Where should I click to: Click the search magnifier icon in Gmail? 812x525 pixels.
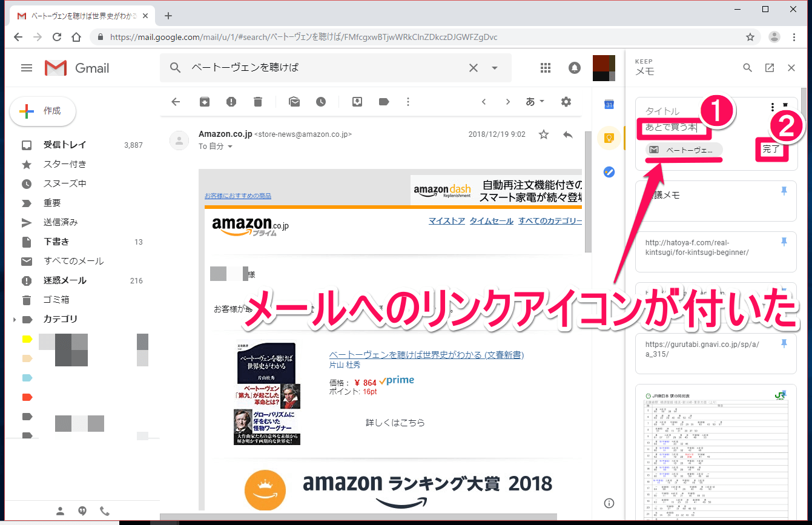[x=176, y=68]
